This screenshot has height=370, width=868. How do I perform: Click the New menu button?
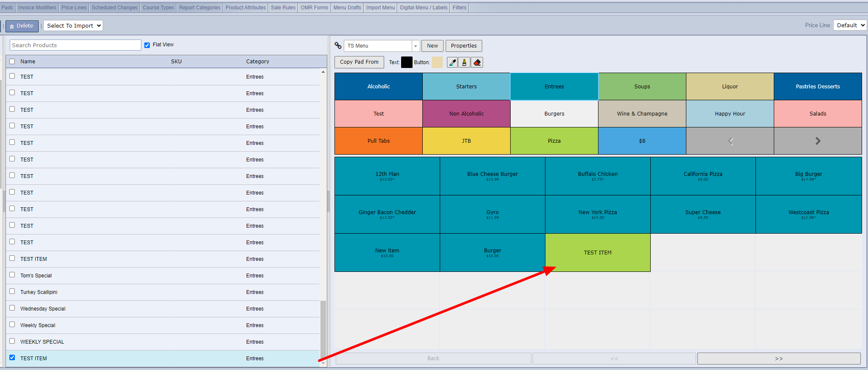pos(433,46)
